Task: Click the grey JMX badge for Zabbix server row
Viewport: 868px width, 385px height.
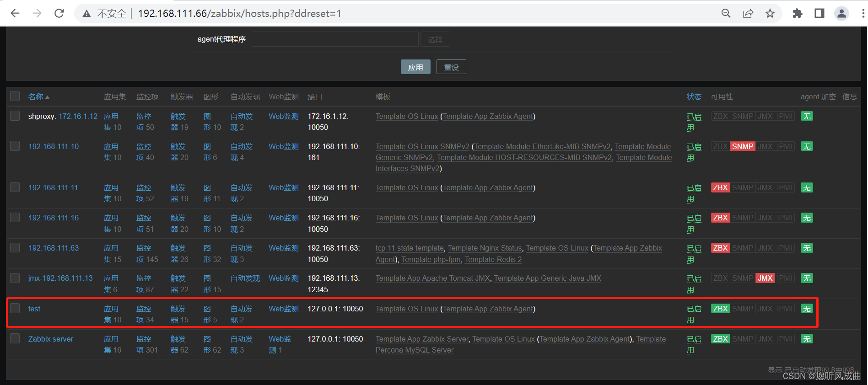Action: click(x=765, y=339)
